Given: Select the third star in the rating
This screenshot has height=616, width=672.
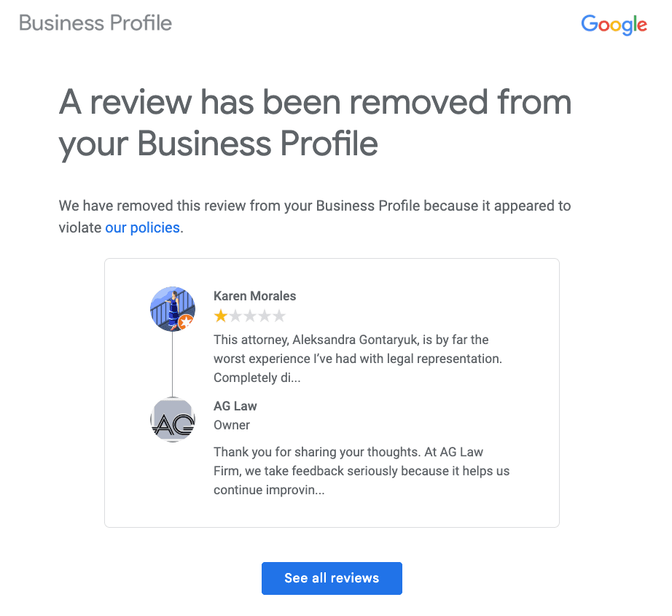Looking at the screenshot, I should (x=249, y=316).
